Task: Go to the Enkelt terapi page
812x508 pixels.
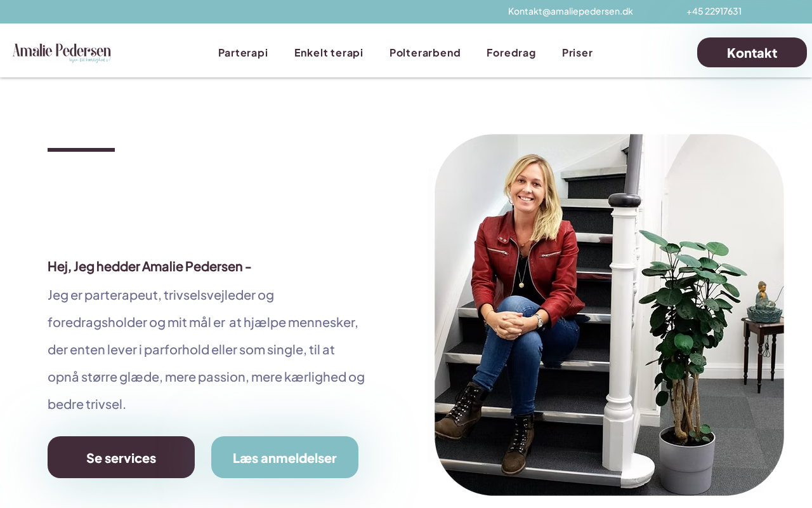Action: [x=329, y=53]
